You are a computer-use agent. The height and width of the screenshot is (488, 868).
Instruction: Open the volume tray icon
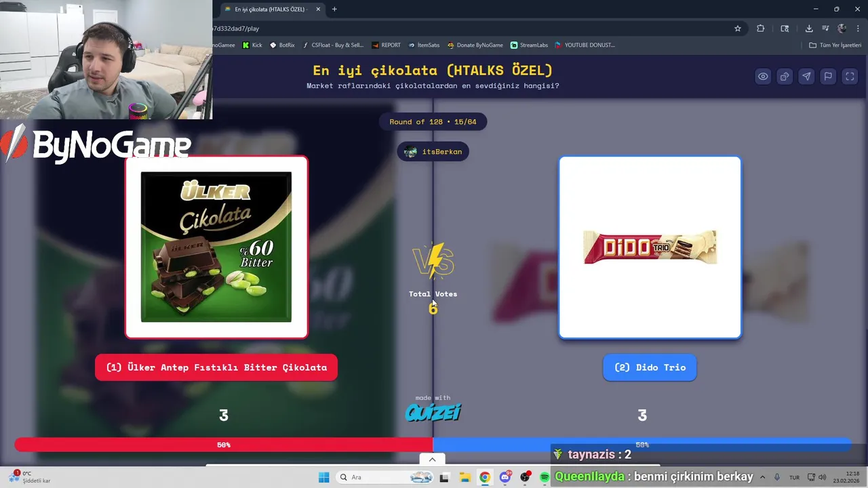822,477
